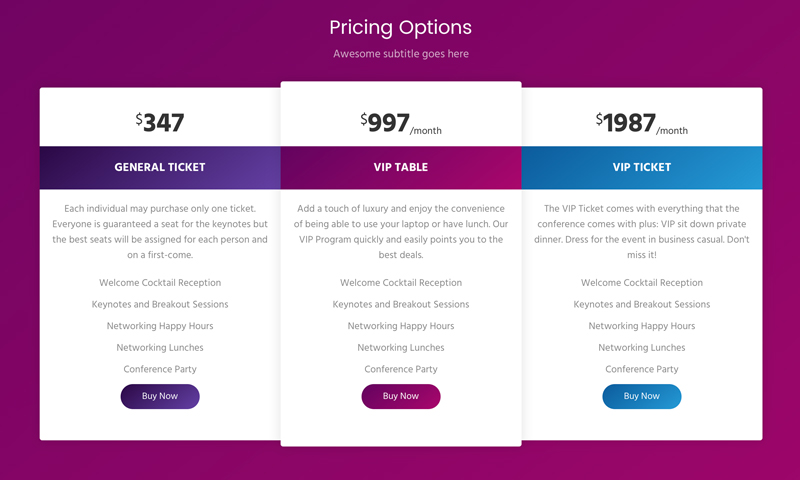Click Welcome Cocktail Reception in General Ticket card
This screenshot has width=800, height=480.
point(160,283)
